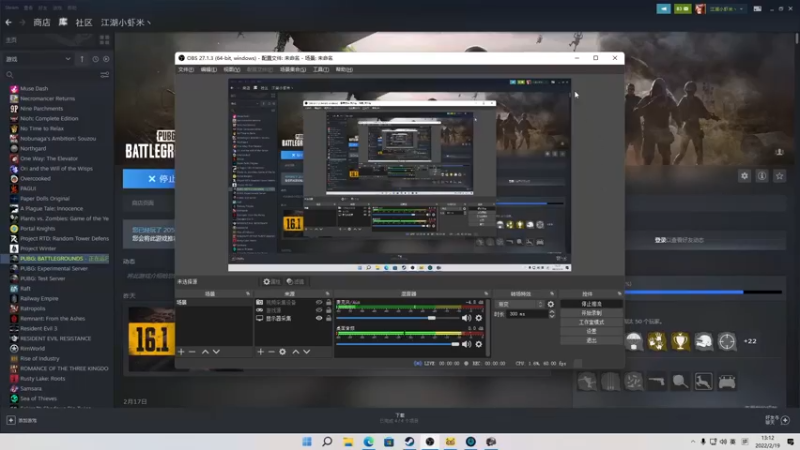Toggle visibility of 视频采集设备 source in OBS
The height and width of the screenshot is (450, 800).
(x=319, y=303)
